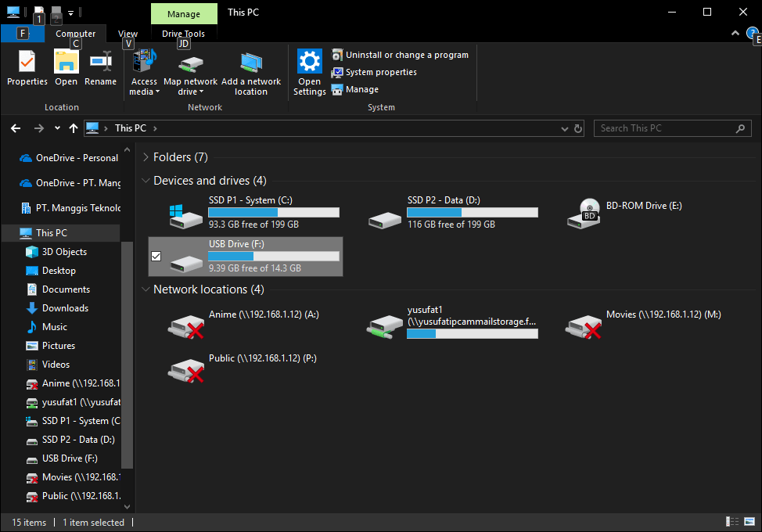
Task: Click '1 item selected' in status bar
Action: point(93,523)
